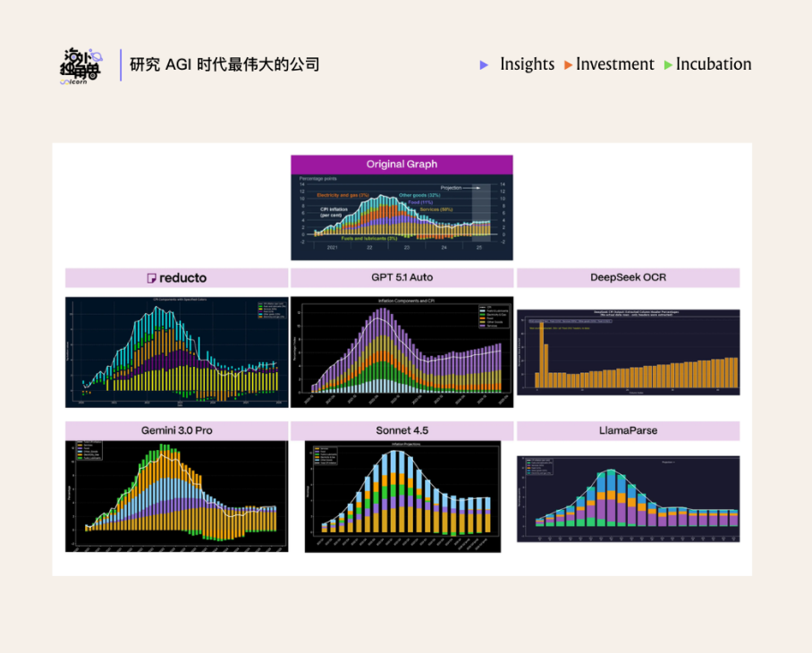Select the Investment label
Image resolution: width=812 pixels, height=653 pixels.
click(615, 64)
